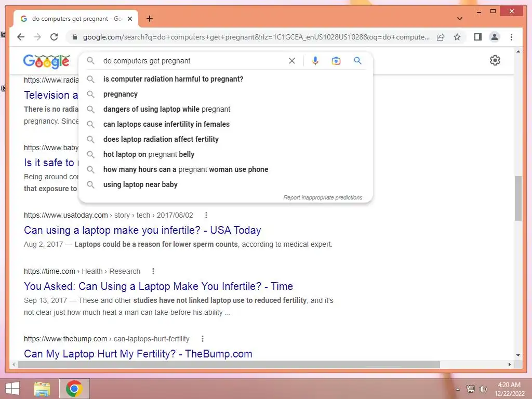Open the network tray icon

click(x=471, y=389)
